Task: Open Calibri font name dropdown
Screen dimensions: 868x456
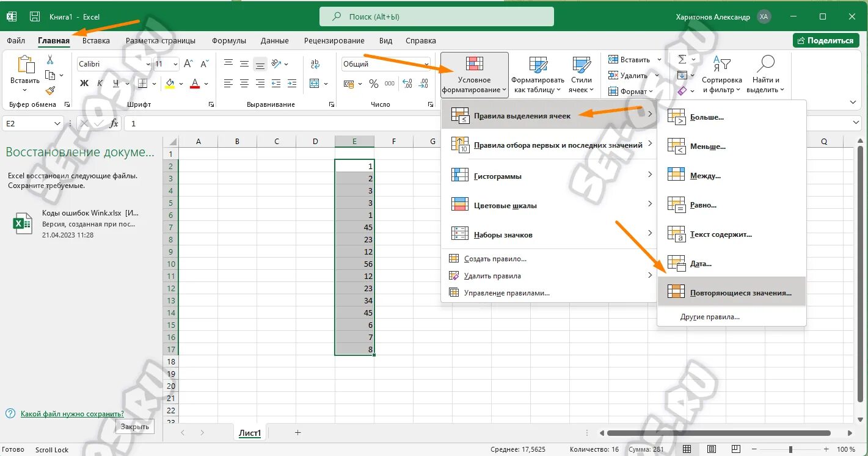Action: click(x=148, y=64)
